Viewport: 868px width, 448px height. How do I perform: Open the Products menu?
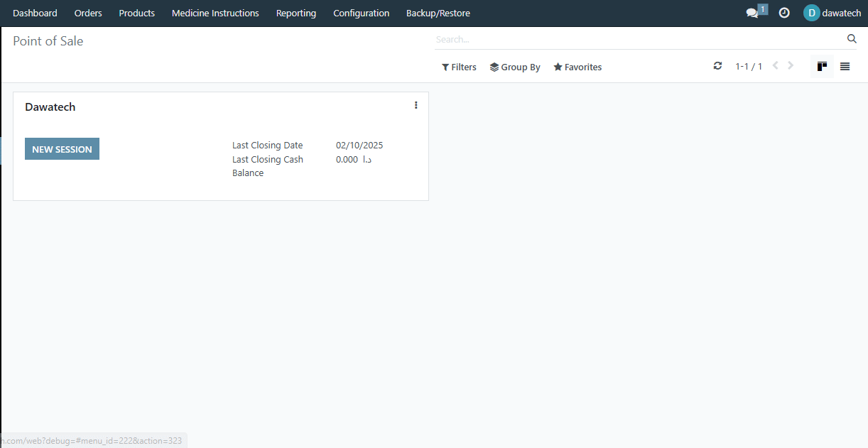pos(137,13)
